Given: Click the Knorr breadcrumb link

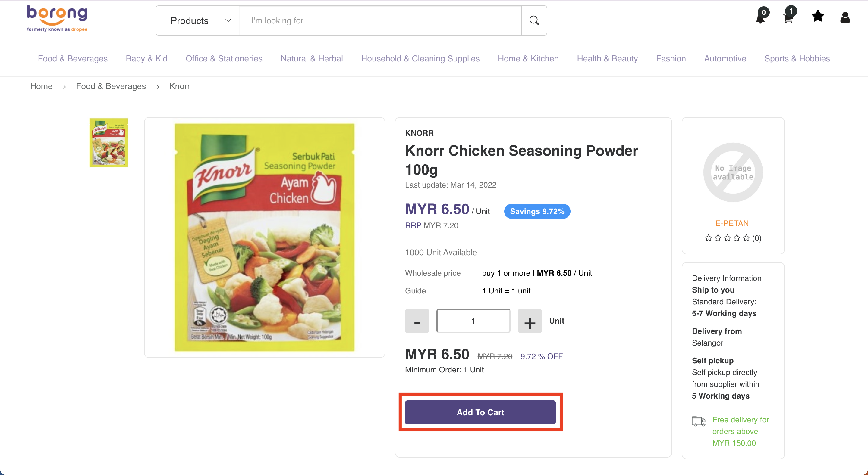Looking at the screenshot, I should [x=180, y=86].
